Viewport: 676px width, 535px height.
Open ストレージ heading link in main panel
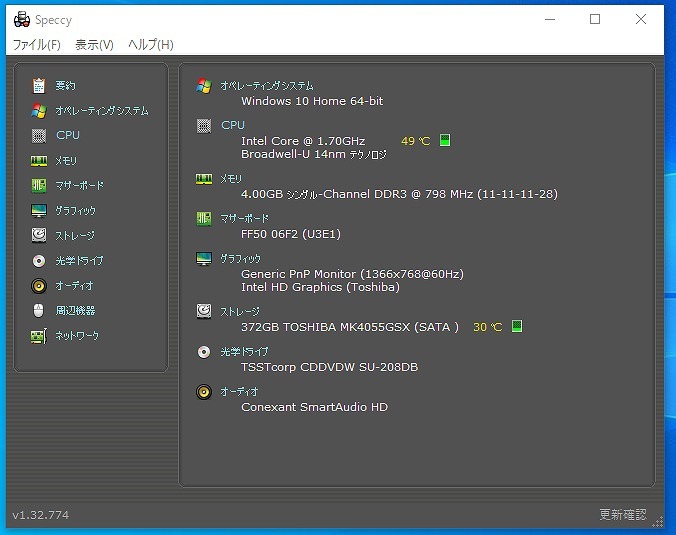tap(240, 311)
